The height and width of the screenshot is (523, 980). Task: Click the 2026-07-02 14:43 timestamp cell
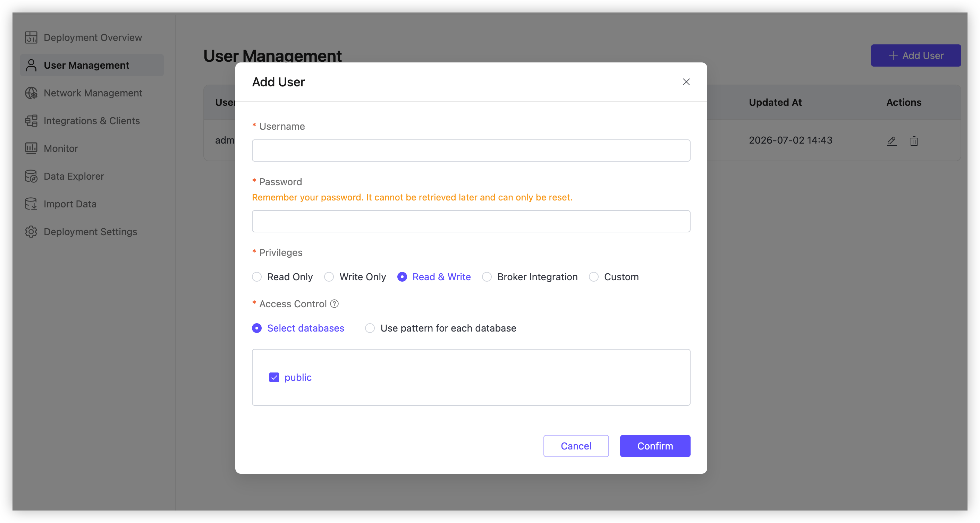[x=790, y=140]
